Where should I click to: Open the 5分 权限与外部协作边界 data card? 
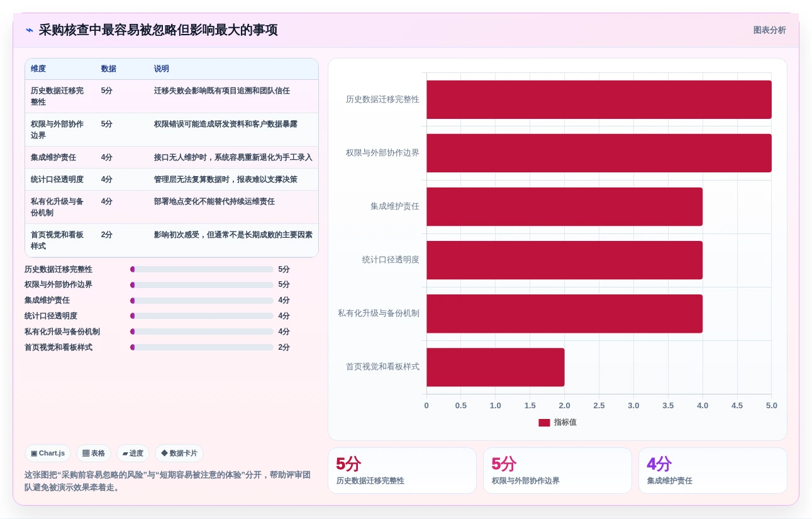point(557,471)
